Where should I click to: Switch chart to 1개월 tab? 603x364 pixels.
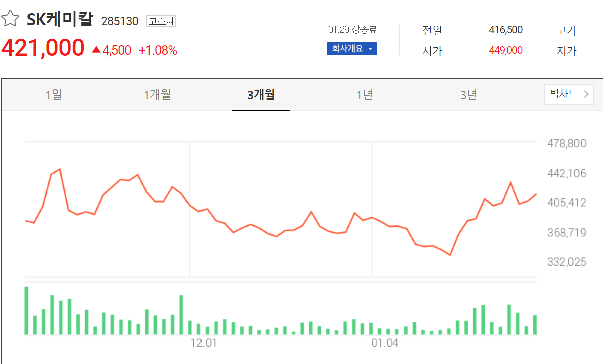click(x=157, y=95)
